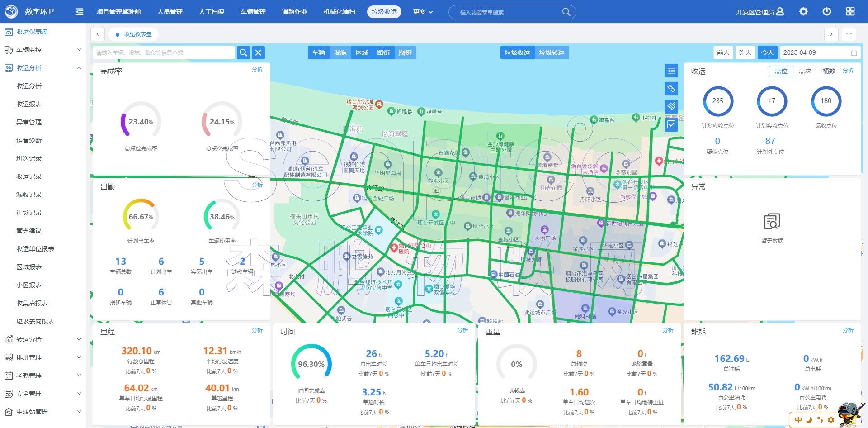Screen dimensions: 868x428
Task: Toggle the checkbox tool on map
Action: 671,124
